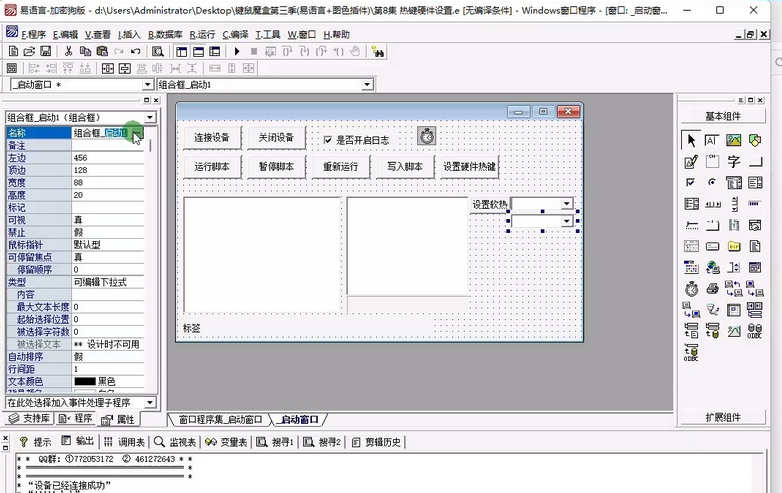Image resolution: width=782 pixels, height=493 pixels.
Task: Click the 扩展组件 button
Action: [x=723, y=417]
